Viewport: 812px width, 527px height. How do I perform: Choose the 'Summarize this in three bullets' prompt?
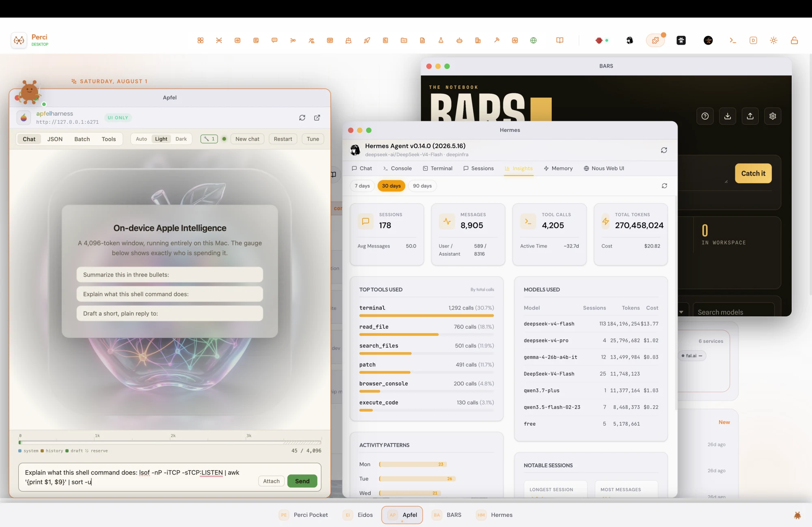point(170,275)
